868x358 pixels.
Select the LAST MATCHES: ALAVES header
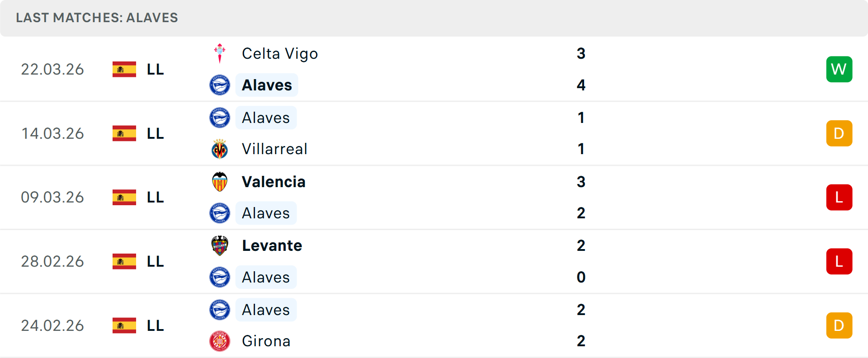97,18
